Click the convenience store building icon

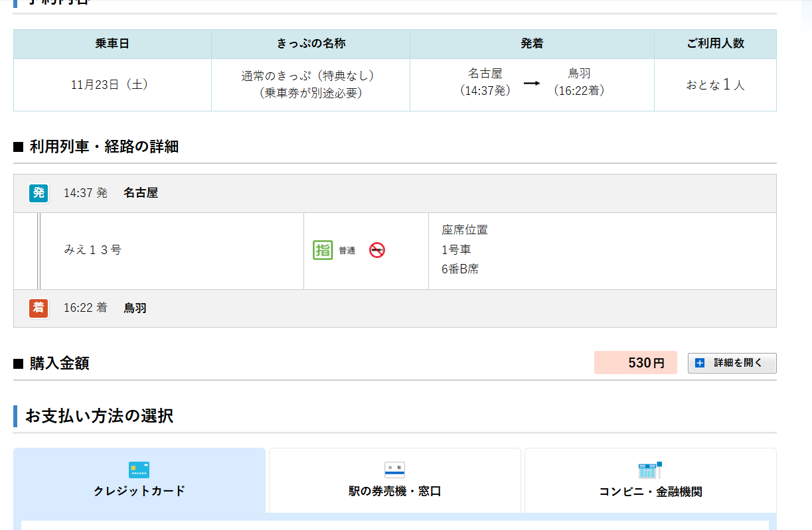[x=649, y=470]
